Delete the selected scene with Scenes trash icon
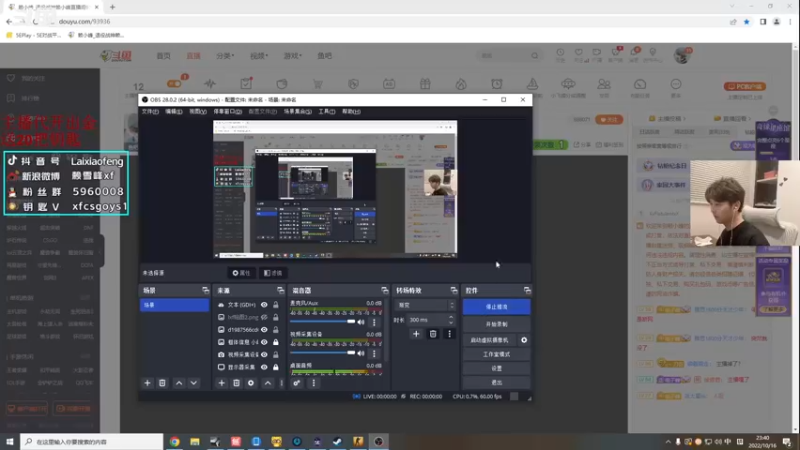Viewport: 800px width, 450px height. (x=162, y=383)
